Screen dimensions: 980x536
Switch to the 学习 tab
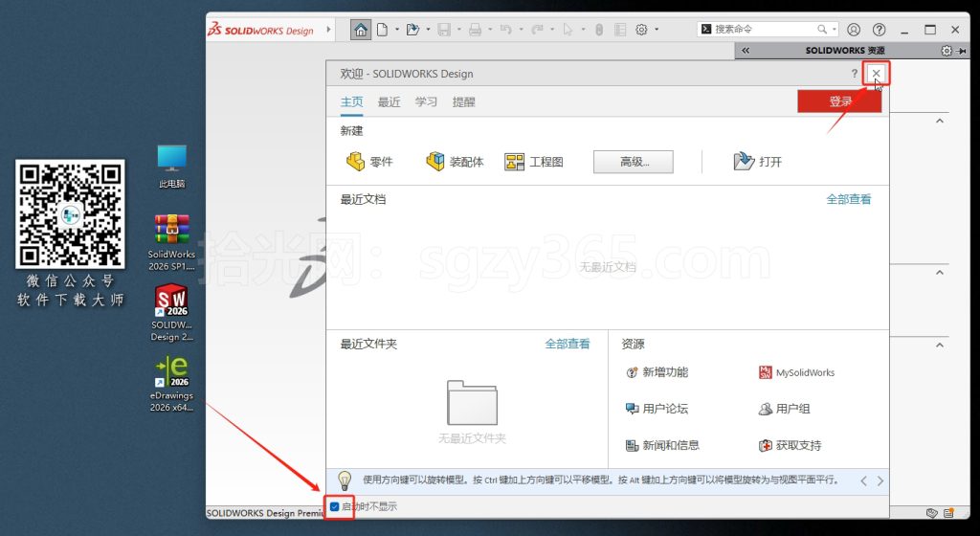[x=426, y=101]
